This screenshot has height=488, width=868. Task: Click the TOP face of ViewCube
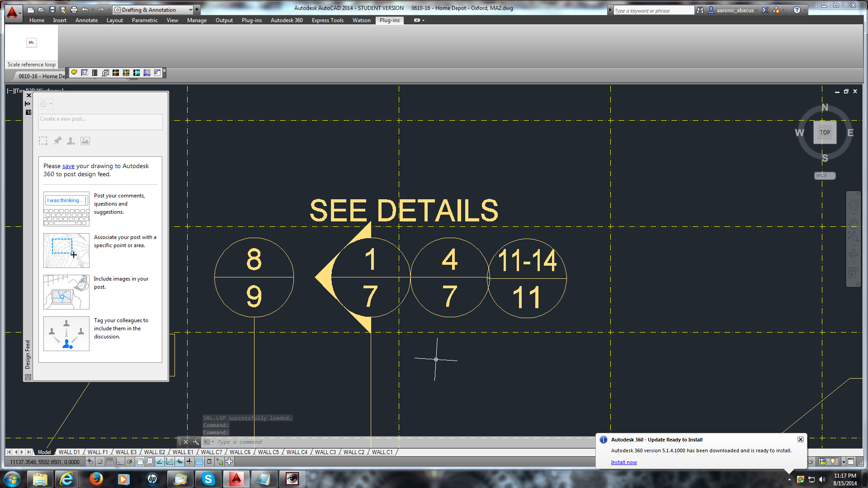point(825,132)
